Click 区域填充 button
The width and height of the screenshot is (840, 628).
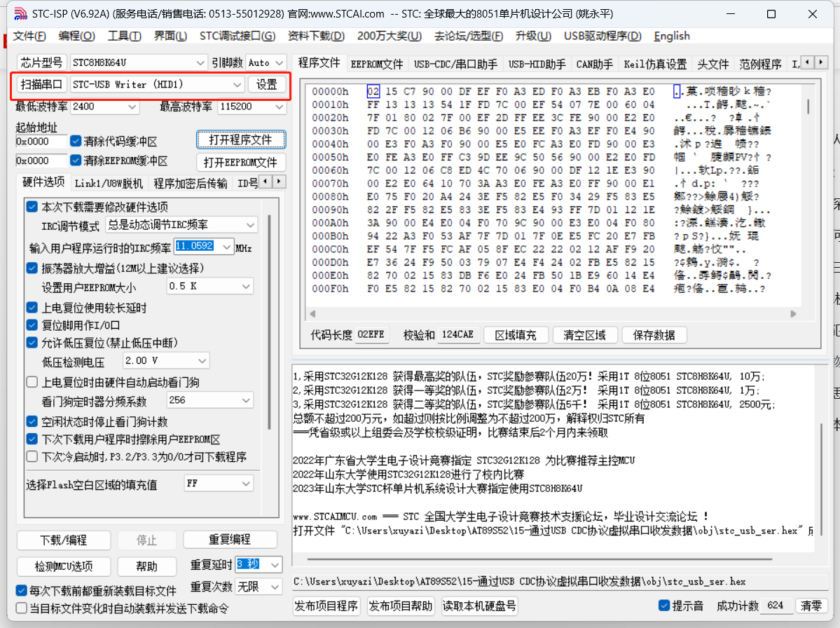click(516, 336)
